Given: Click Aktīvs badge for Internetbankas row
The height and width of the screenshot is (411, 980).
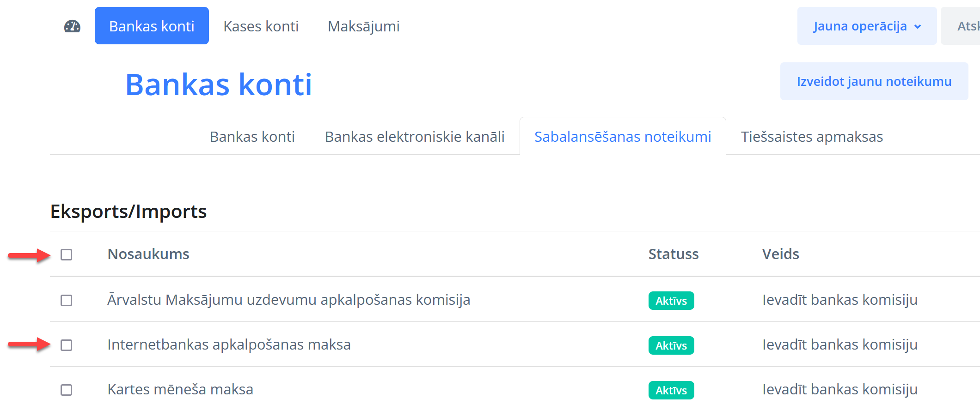Looking at the screenshot, I should point(671,345).
